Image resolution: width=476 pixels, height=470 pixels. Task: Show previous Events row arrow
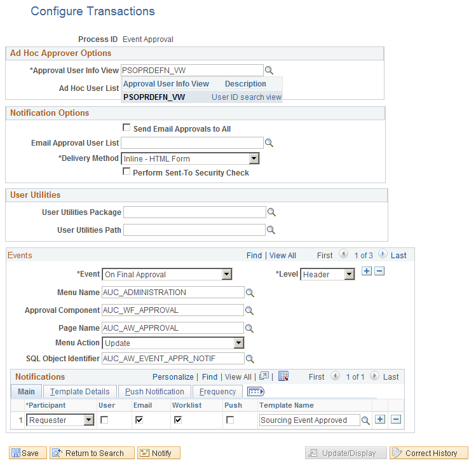click(343, 254)
